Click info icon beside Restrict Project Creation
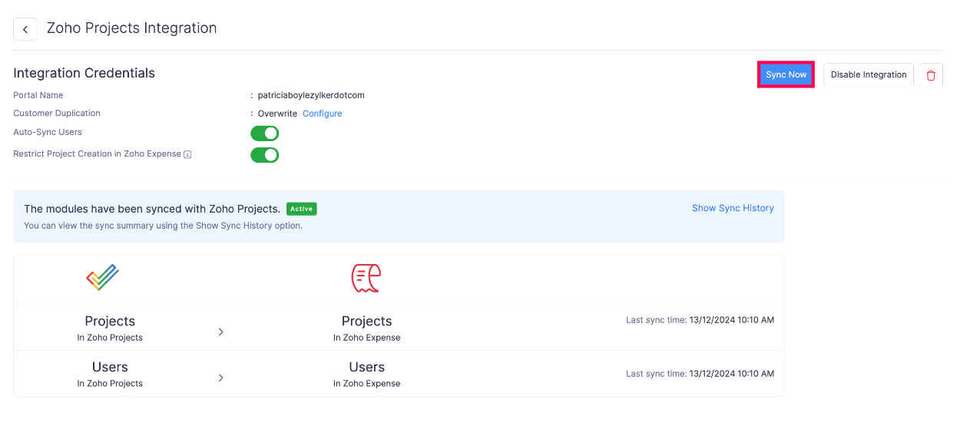Viewport: 980px width, 439px height. tap(187, 154)
